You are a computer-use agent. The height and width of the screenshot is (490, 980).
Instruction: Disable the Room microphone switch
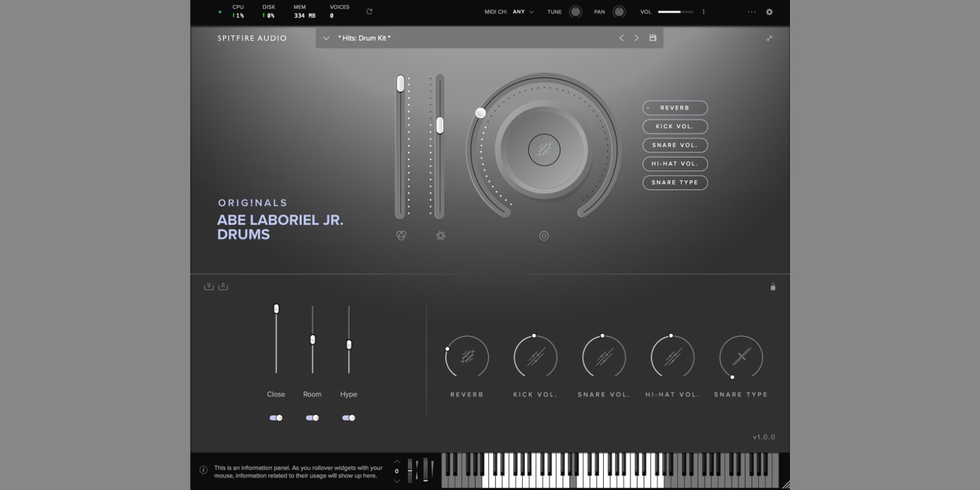pos(313,418)
